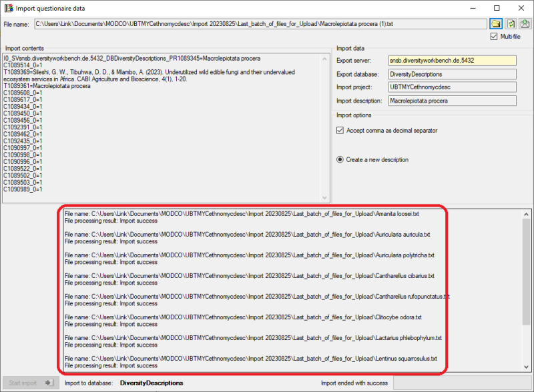Click the application icon in title bar

pos(8,7)
